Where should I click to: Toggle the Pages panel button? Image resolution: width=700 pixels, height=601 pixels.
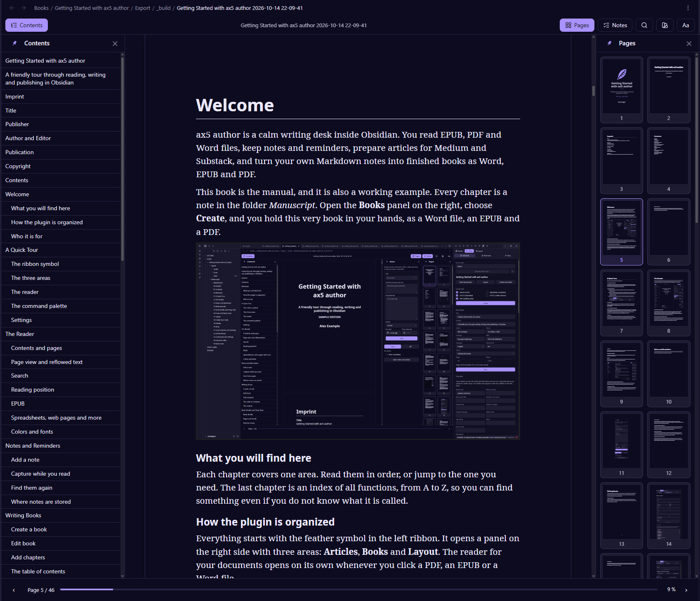pos(577,25)
